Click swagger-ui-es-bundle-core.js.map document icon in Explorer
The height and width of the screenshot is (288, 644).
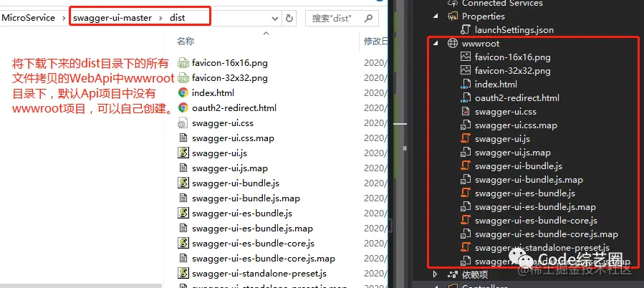pos(183,259)
